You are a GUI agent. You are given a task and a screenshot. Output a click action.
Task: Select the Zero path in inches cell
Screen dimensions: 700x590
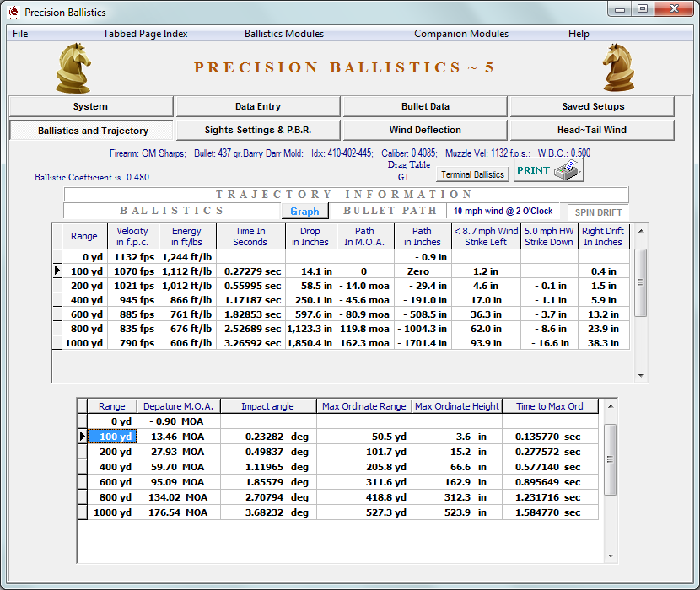(423, 271)
